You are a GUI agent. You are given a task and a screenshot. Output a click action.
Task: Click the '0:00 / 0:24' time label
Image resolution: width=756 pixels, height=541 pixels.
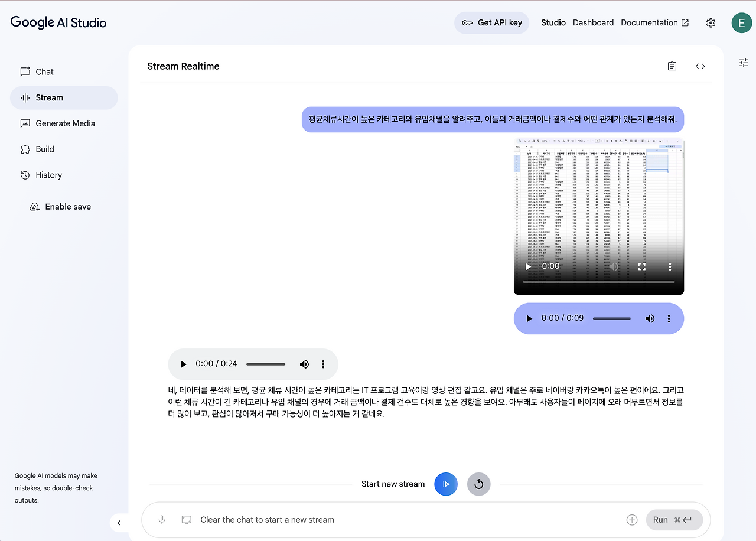click(216, 364)
